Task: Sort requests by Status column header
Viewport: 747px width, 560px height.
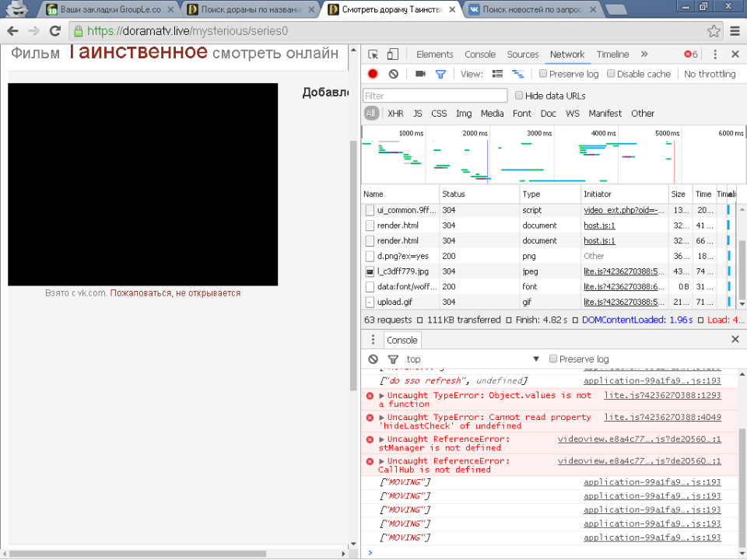Action: [x=479, y=194]
